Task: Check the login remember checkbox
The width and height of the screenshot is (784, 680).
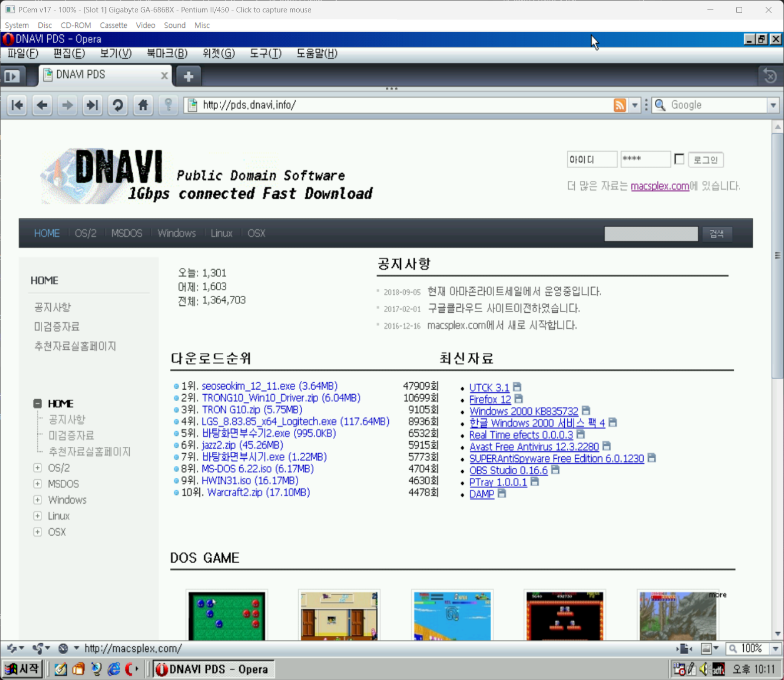Action: tap(679, 159)
